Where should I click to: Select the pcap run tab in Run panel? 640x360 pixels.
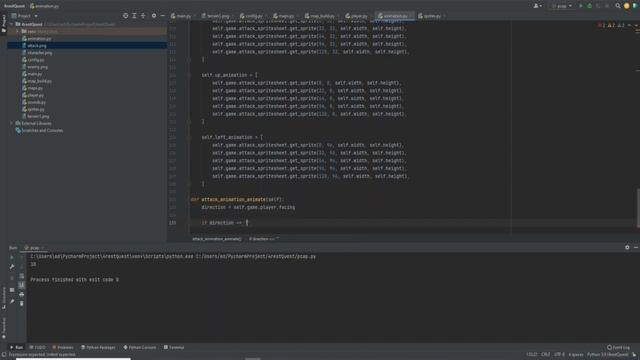coord(33,248)
